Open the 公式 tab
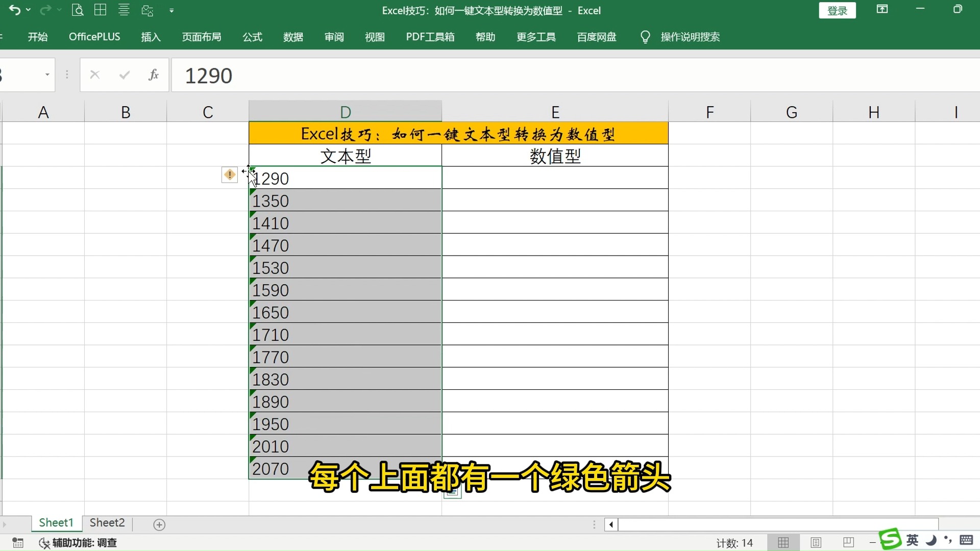 (x=252, y=37)
